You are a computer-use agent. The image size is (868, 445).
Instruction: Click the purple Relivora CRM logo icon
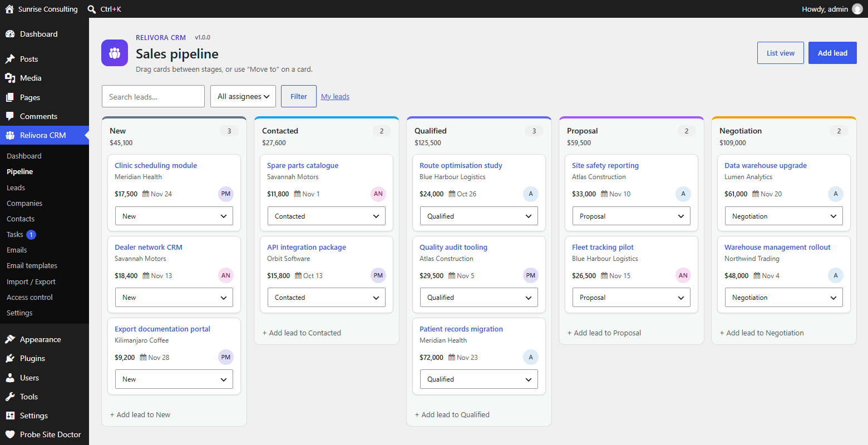[115, 53]
